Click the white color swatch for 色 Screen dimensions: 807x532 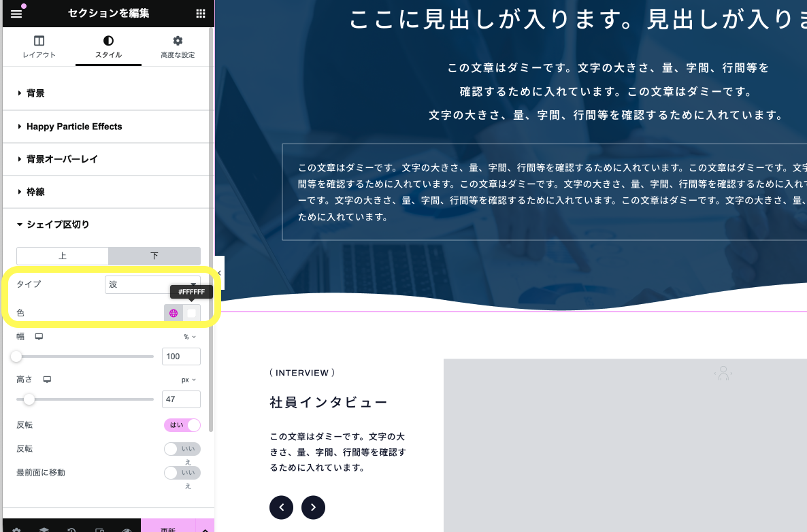pos(192,313)
